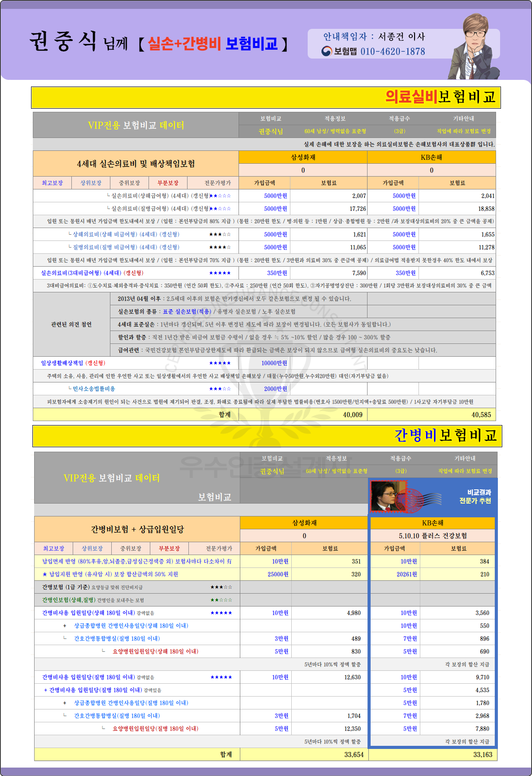Click the premium value 11,278

486,247
